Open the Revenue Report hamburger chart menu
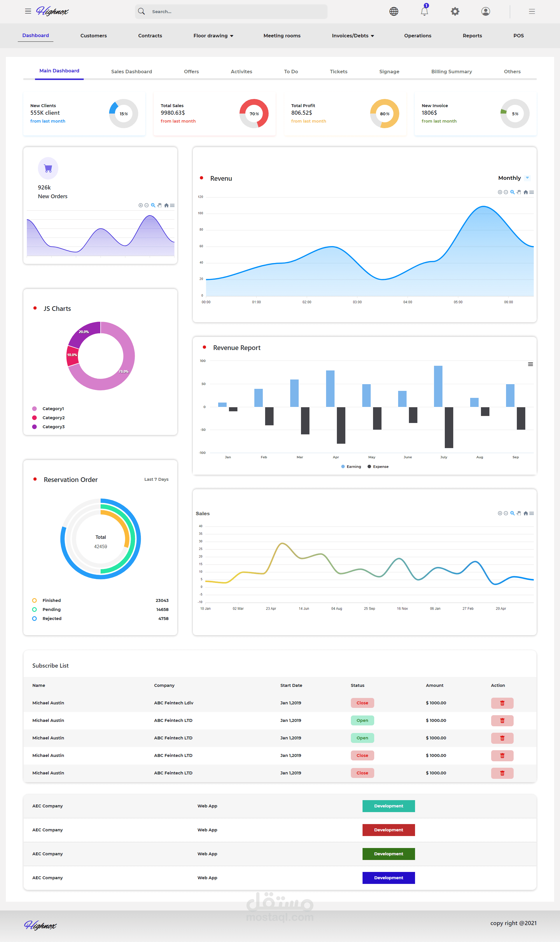 (x=530, y=364)
